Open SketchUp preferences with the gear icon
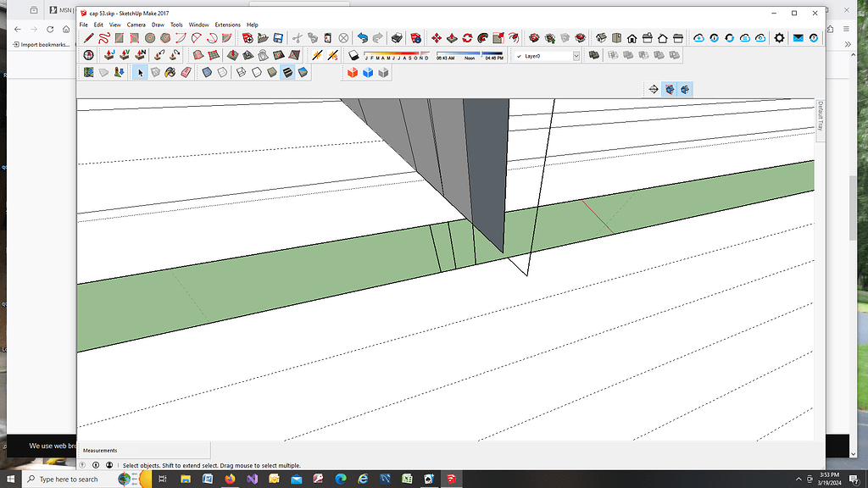 [778, 37]
